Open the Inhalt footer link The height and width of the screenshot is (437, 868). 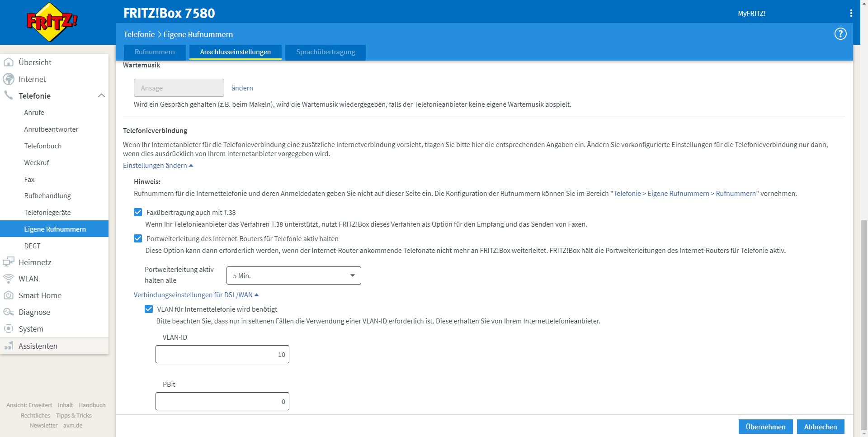(x=66, y=405)
